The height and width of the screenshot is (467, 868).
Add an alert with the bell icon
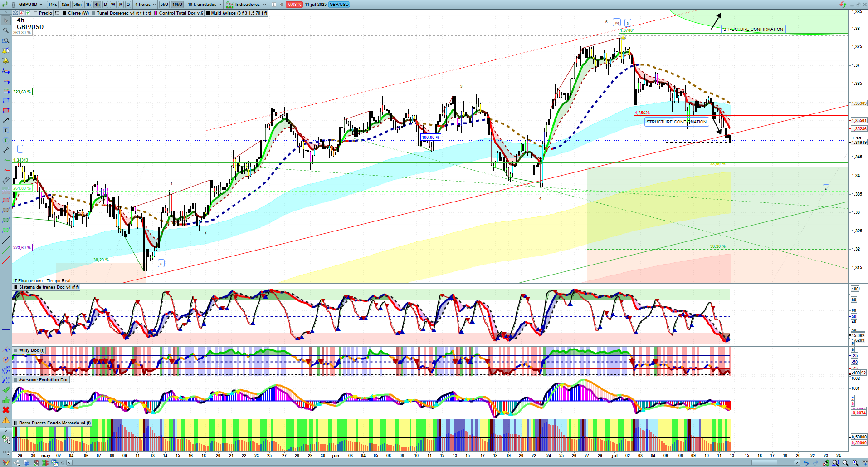pos(6,60)
